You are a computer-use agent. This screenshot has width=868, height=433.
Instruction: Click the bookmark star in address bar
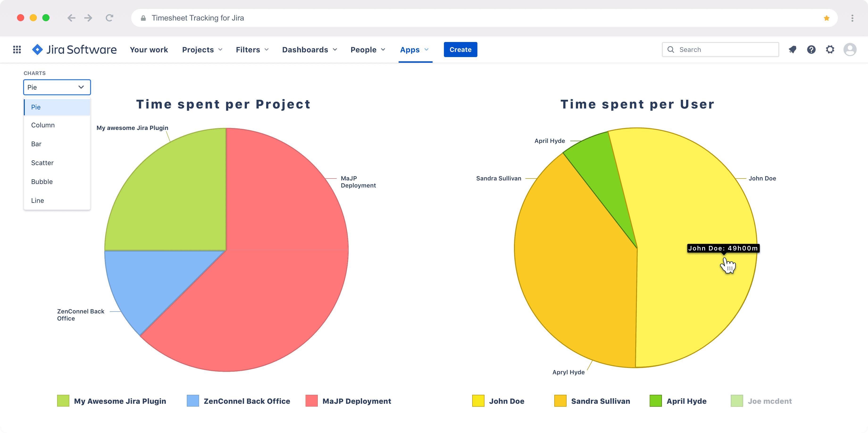pyautogui.click(x=826, y=18)
